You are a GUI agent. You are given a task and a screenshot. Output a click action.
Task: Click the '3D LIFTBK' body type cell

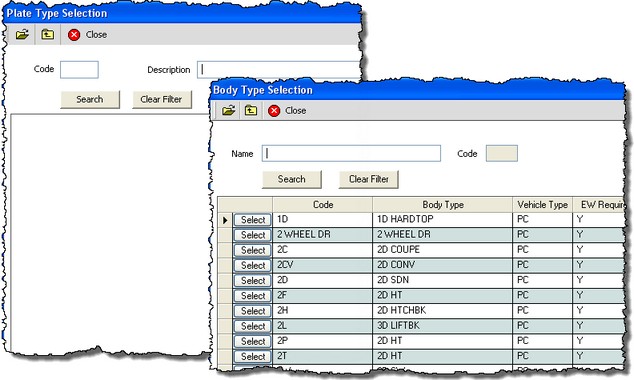click(x=442, y=325)
